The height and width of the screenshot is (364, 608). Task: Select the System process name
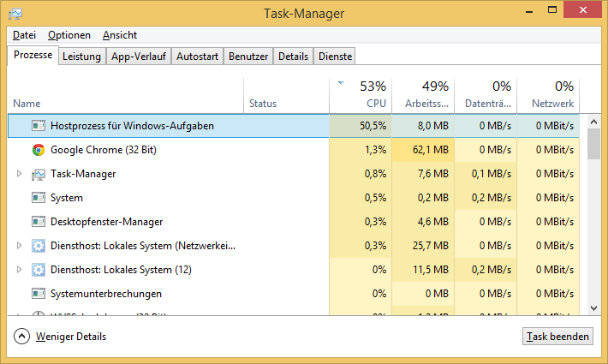[x=66, y=198]
